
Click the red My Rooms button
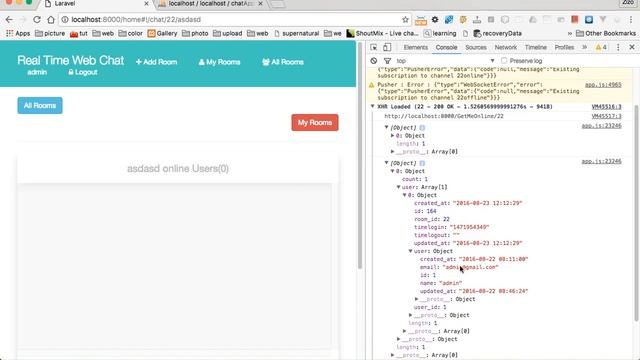315,122
